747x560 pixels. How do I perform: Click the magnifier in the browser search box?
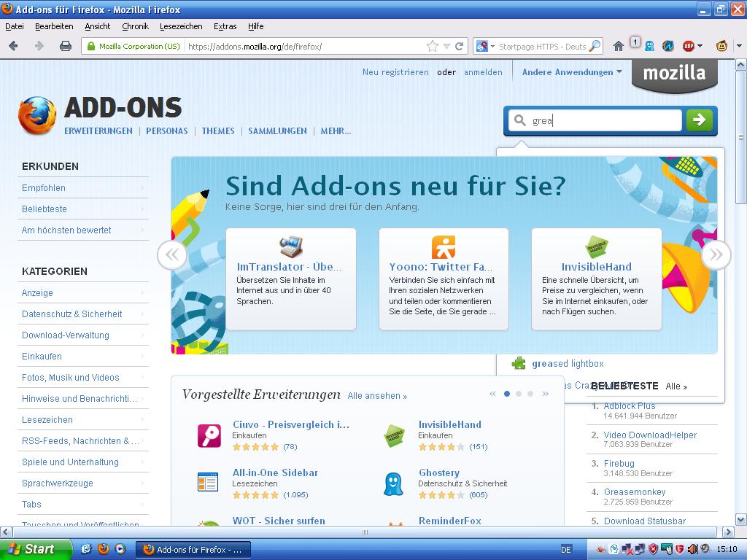click(x=595, y=46)
